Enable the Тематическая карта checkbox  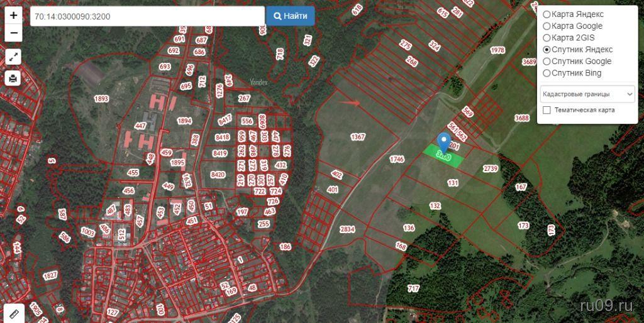pos(547,110)
